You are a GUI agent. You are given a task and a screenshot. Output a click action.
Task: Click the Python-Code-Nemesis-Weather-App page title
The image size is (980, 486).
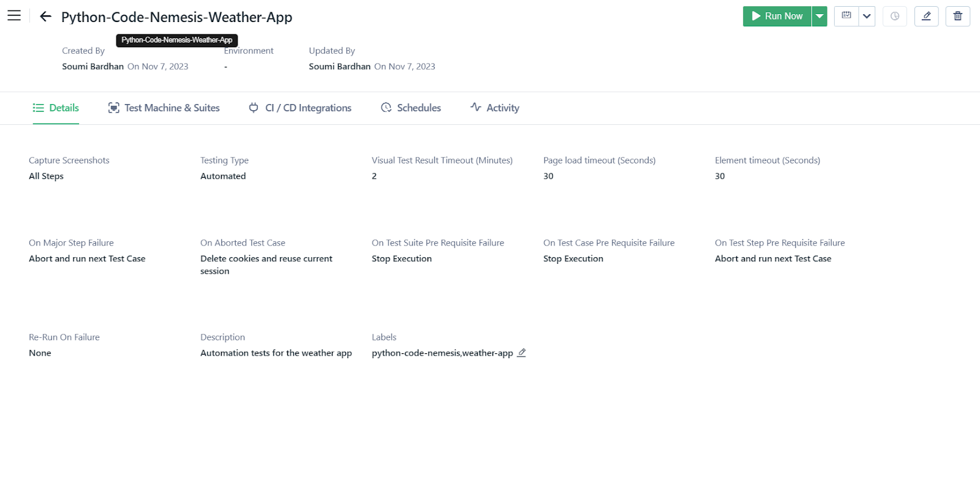coord(177,17)
